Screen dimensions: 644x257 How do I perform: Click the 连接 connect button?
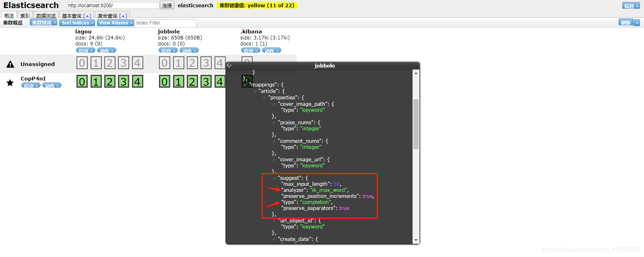[x=167, y=6]
